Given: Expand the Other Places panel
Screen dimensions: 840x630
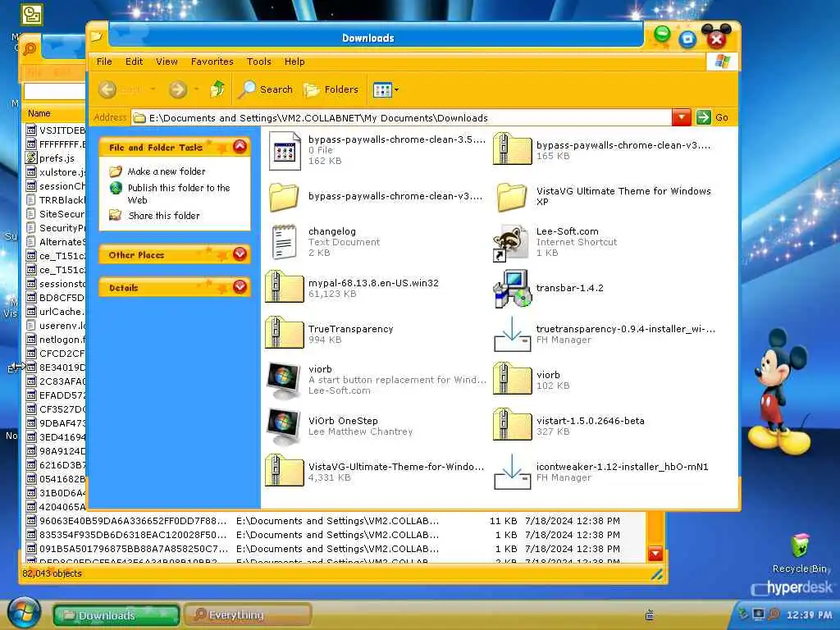Looking at the screenshot, I should click(240, 254).
